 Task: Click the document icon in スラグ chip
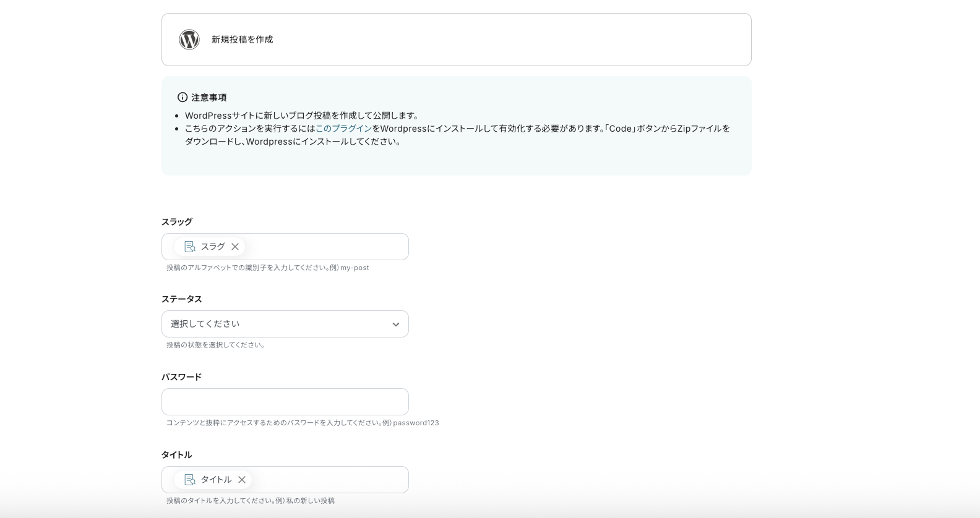(190, 247)
